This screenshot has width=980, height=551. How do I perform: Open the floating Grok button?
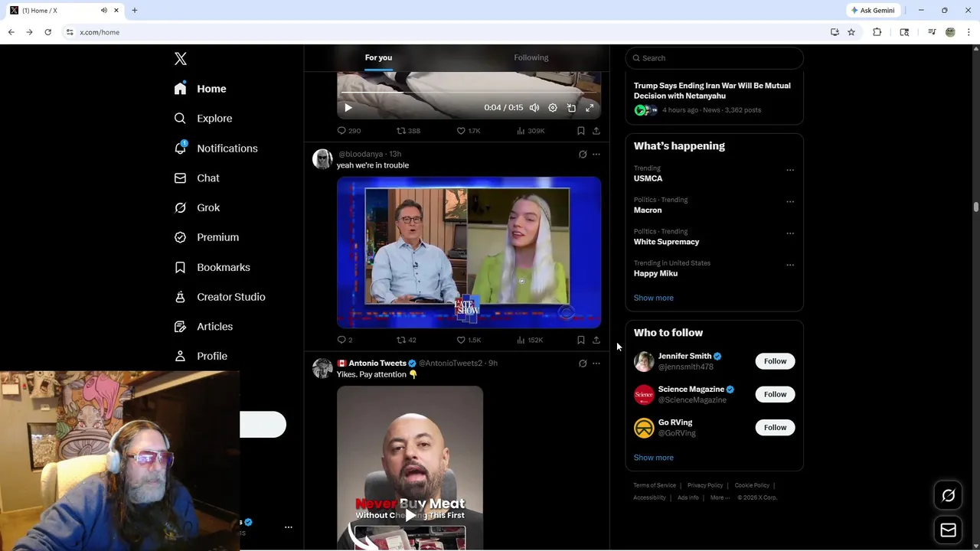948,496
